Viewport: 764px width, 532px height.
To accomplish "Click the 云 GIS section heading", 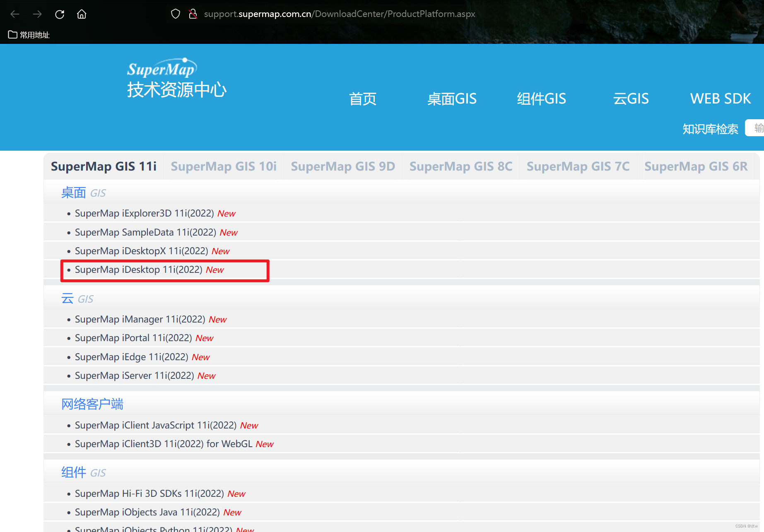I will pos(77,299).
